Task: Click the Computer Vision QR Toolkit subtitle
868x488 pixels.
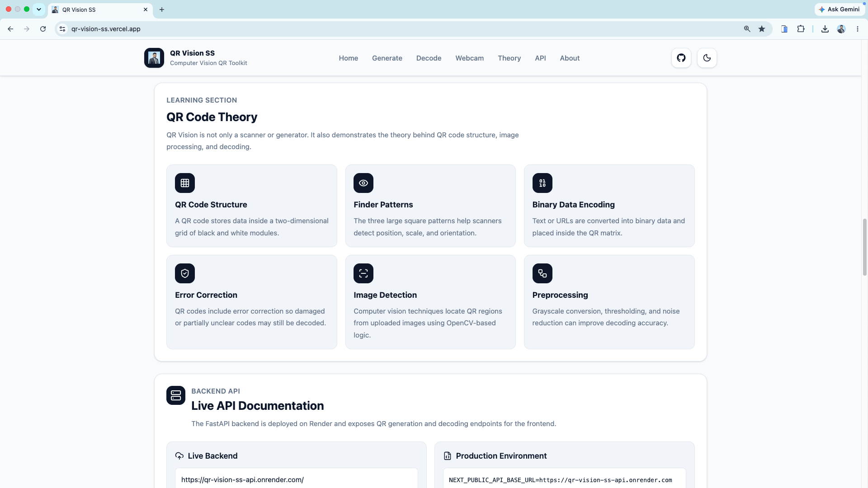Action: (x=208, y=63)
